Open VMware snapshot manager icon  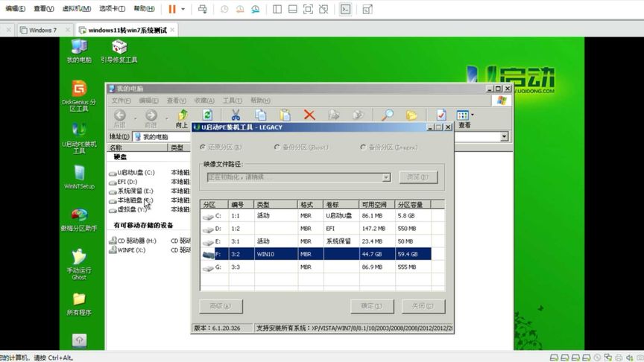pyautogui.click(x=256, y=9)
